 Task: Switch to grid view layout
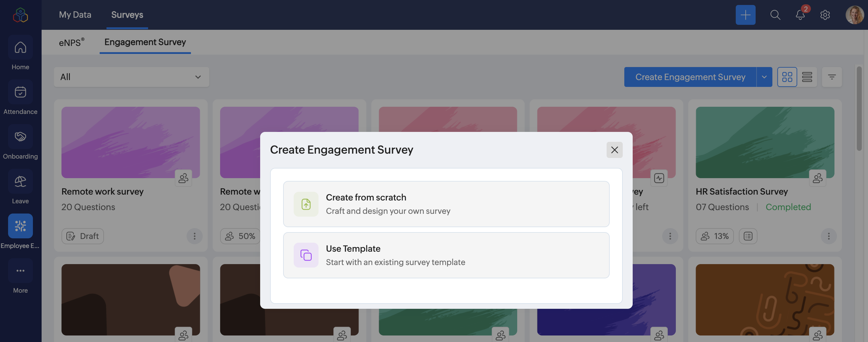point(787,77)
